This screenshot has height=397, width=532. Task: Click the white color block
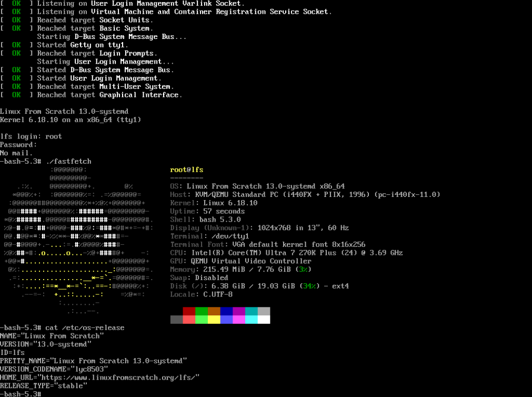coord(264,320)
